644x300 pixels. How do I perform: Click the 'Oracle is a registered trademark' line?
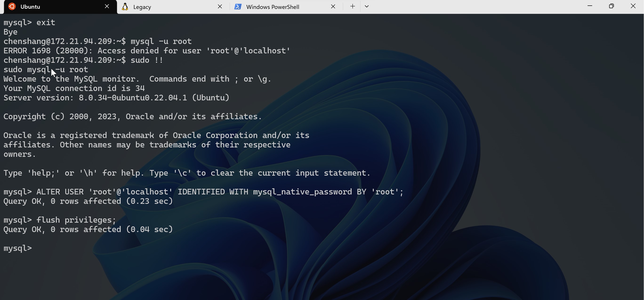156,135
